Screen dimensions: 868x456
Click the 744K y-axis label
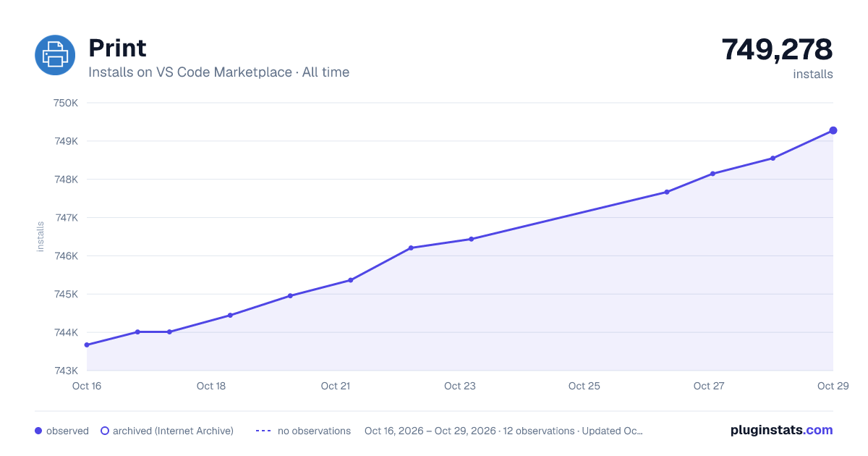[66, 333]
